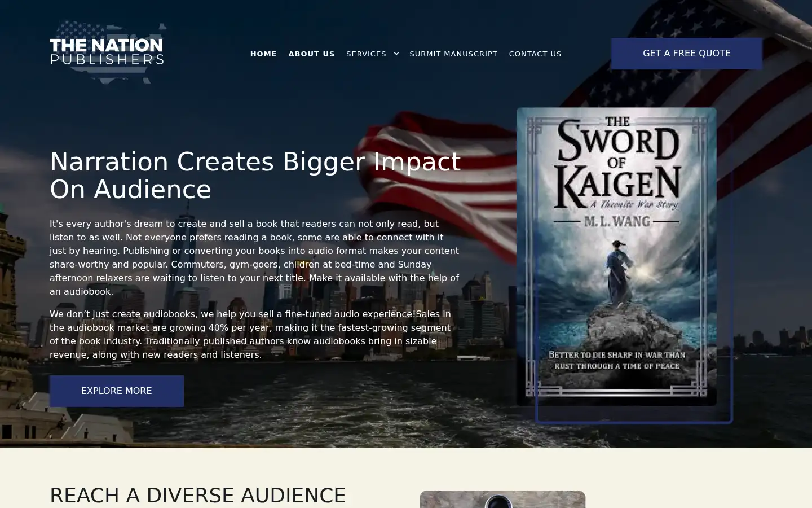812x508 pixels.
Task: Click The Nation Publishers logo
Action: pyautogui.click(x=108, y=52)
